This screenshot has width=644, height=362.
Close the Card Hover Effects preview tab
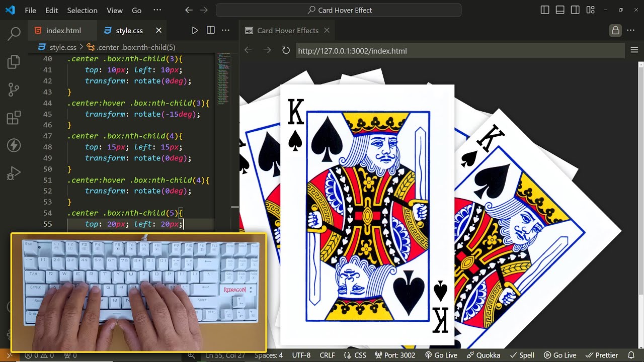point(327,31)
